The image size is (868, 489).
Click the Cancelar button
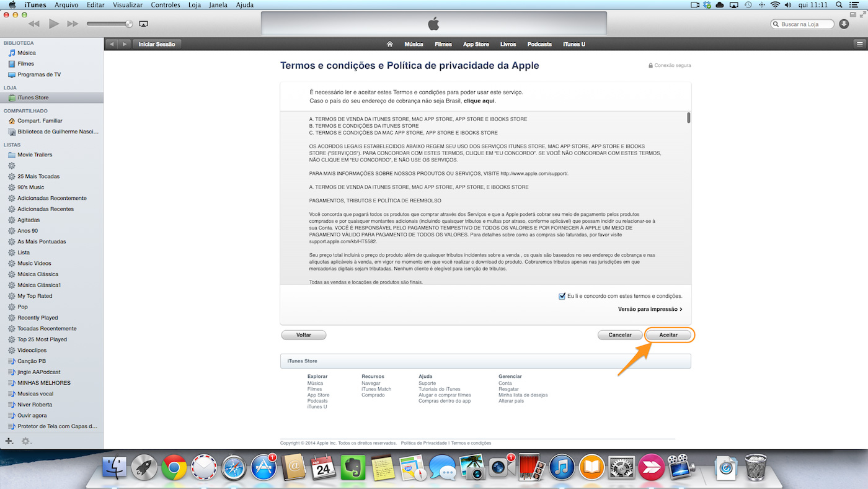tap(620, 334)
